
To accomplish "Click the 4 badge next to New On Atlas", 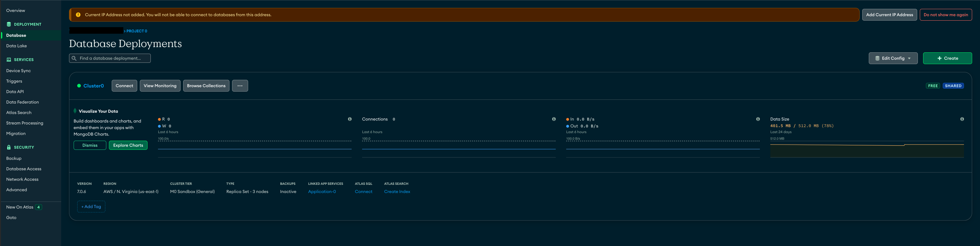I will pyautogui.click(x=38, y=207).
